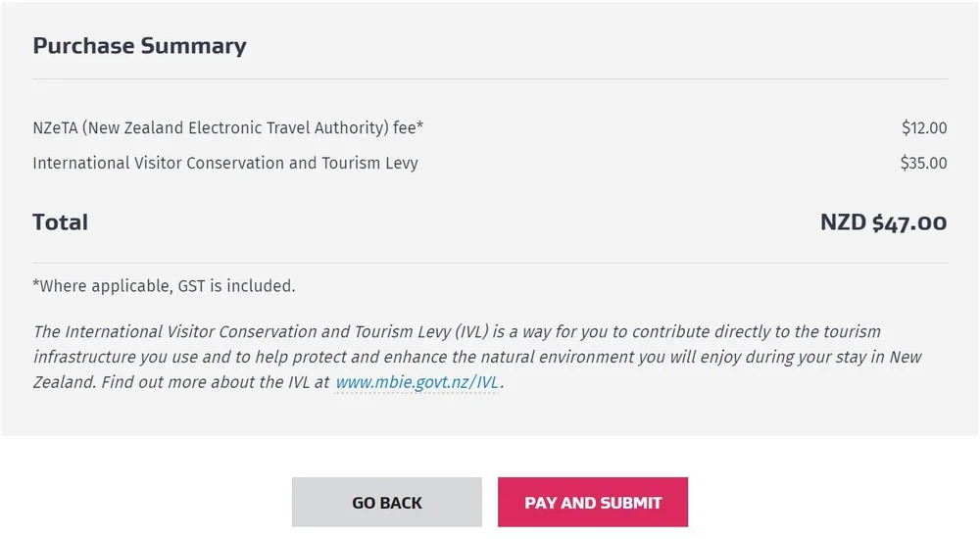Click the divider line above the GST footnote
This screenshot has width=980, height=539.
490,263
